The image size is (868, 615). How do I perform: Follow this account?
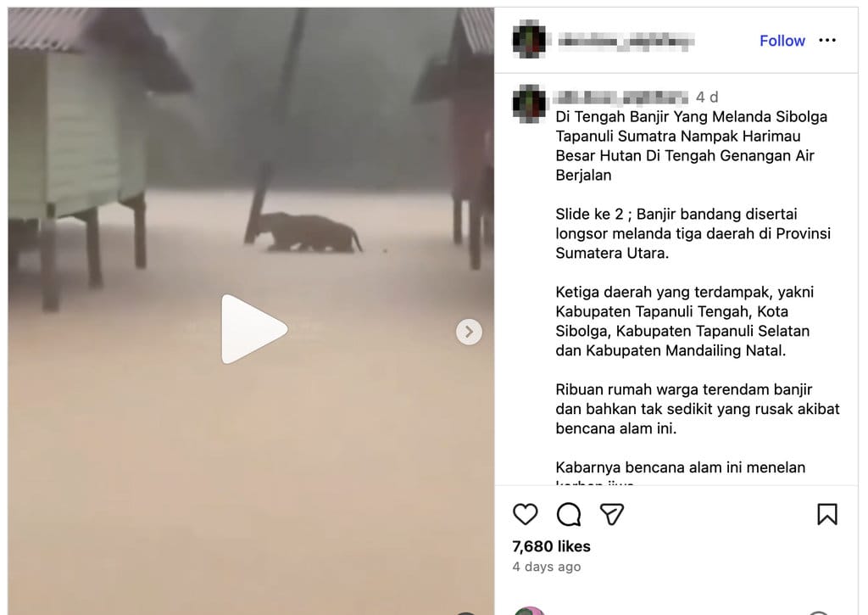pyautogui.click(x=782, y=41)
